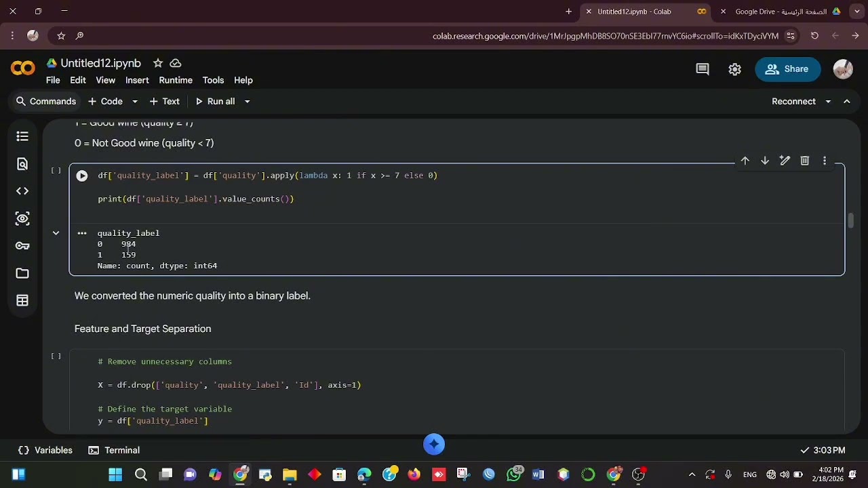Open Windows taskbar search
868x488 pixels.
(141, 474)
